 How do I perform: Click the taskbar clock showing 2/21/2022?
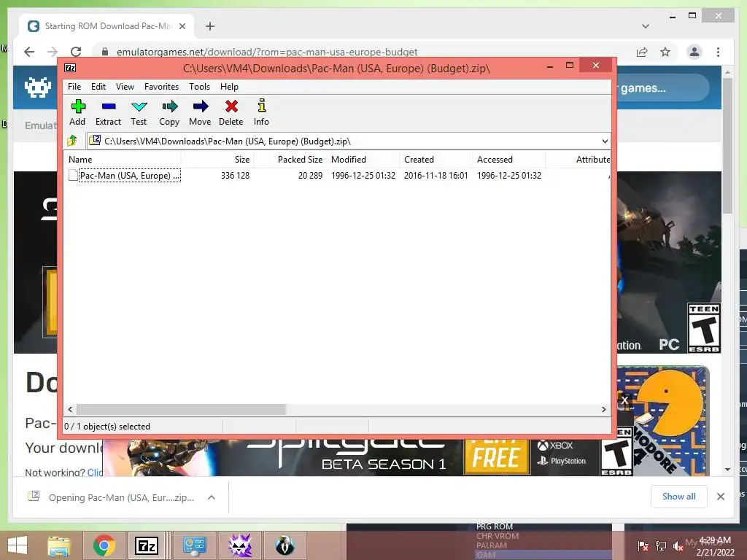[715, 546]
